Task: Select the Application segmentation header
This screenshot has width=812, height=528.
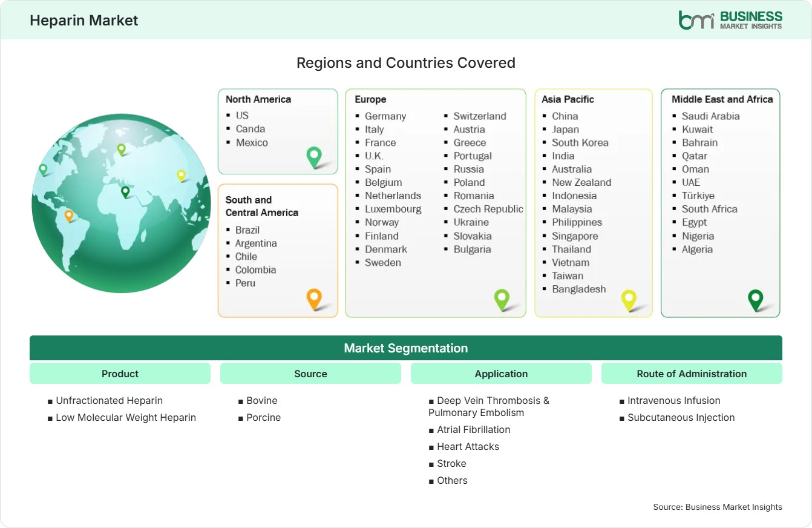Action: 501,374
